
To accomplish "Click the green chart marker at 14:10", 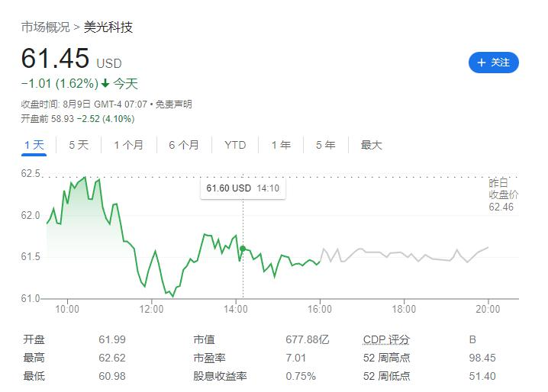I will coord(243,249).
